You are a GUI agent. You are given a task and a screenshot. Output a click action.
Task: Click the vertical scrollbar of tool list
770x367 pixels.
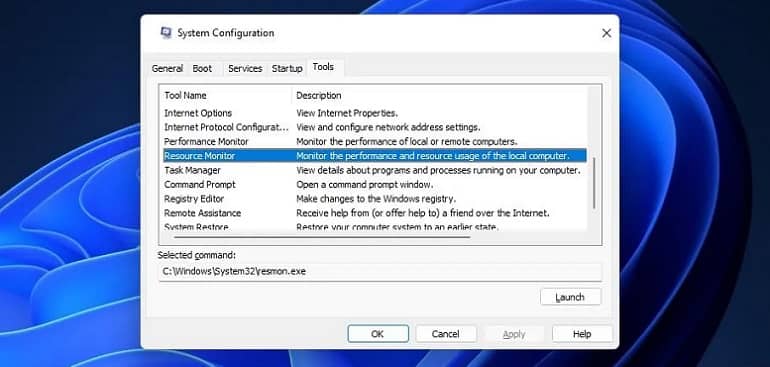(x=594, y=183)
